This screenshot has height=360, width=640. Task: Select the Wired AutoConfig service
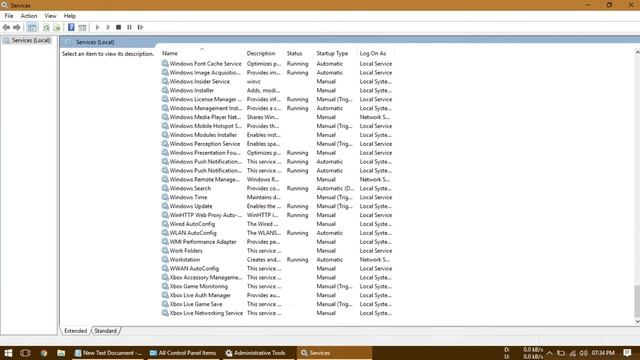pos(277,224)
